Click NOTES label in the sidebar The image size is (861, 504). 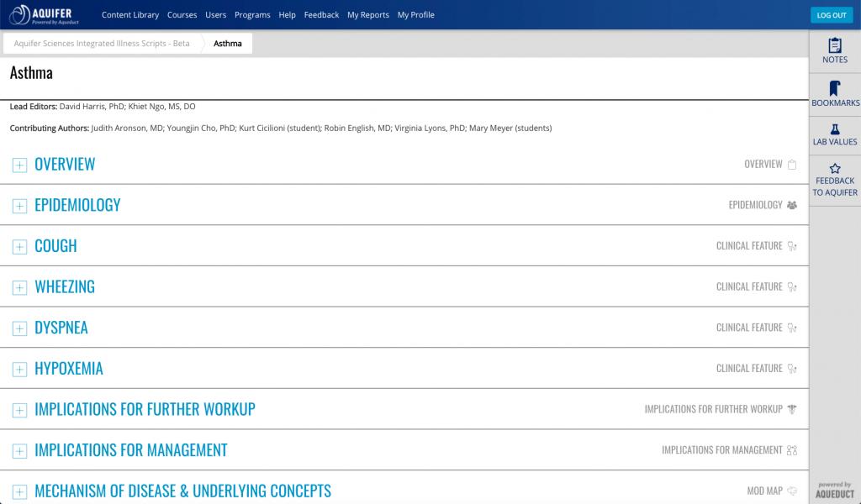pyautogui.click(x=835, y=60)
